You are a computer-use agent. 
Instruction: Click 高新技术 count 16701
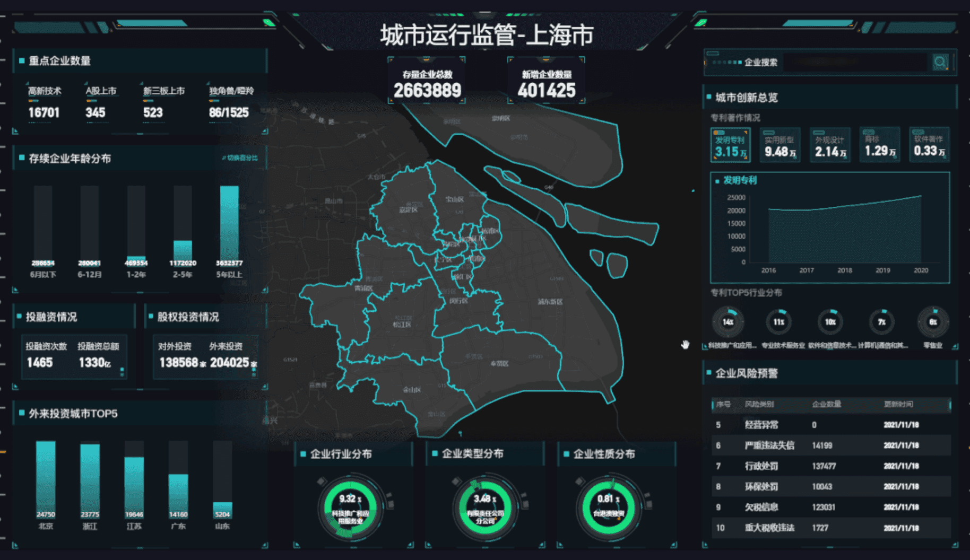coord(44,112)
